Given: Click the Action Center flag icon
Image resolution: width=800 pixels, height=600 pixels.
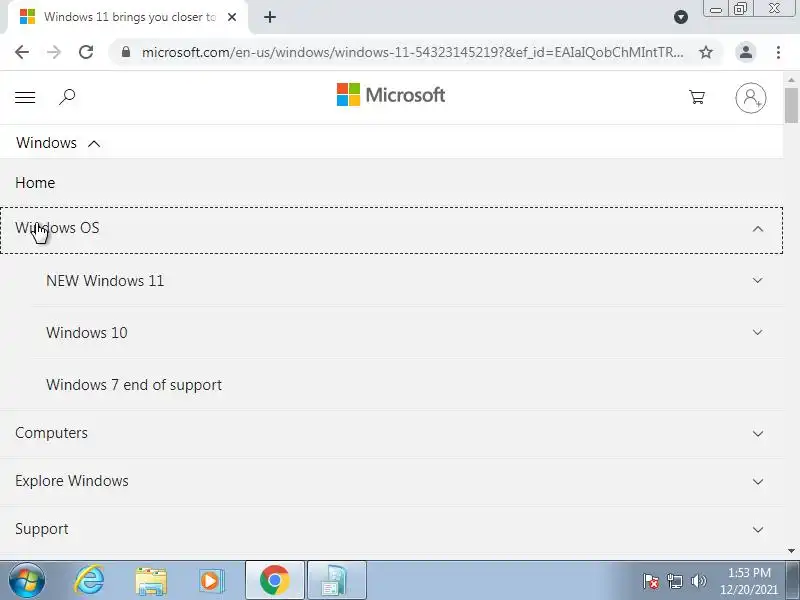Looking at the screenshot, I should [650, 581].
